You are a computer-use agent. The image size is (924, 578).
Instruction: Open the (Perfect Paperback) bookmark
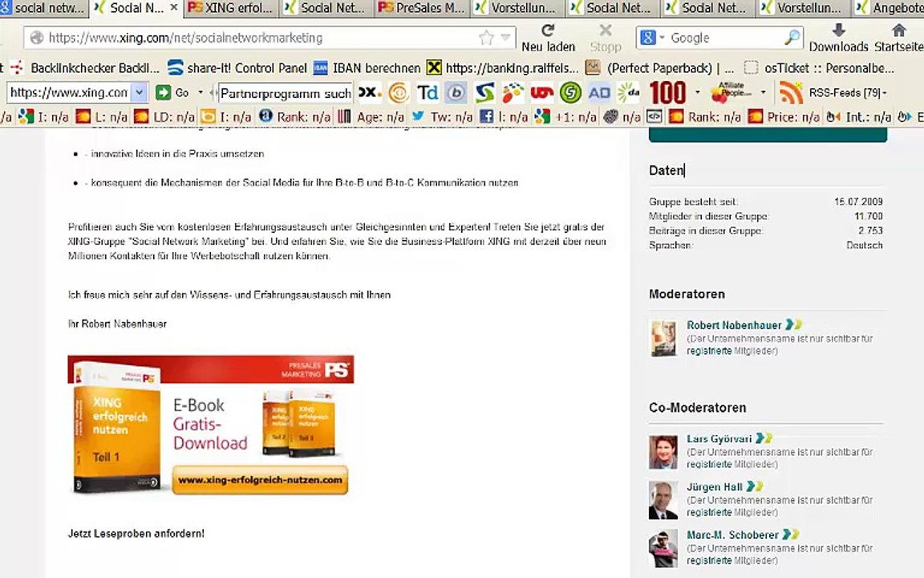(660, 67)
